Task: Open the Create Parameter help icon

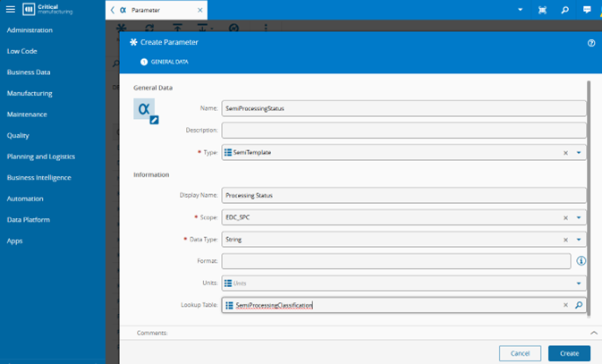Action: point(591,42)
